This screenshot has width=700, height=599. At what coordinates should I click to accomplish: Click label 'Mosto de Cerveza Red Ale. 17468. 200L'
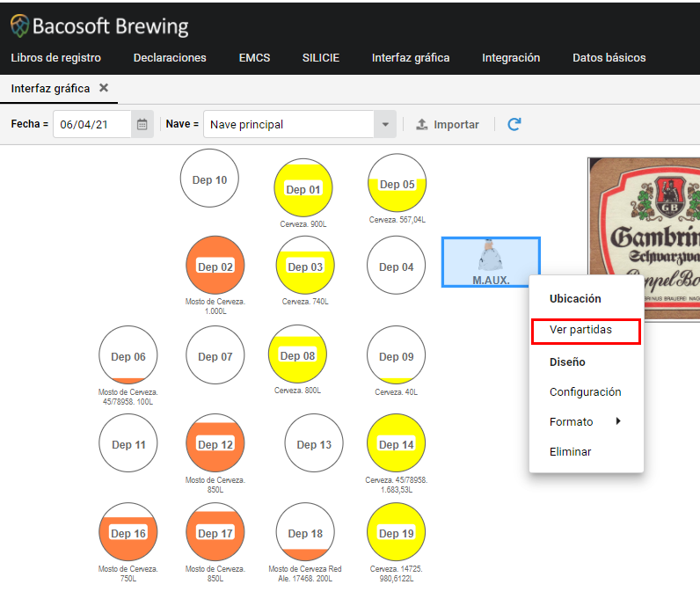coord(305,573)
